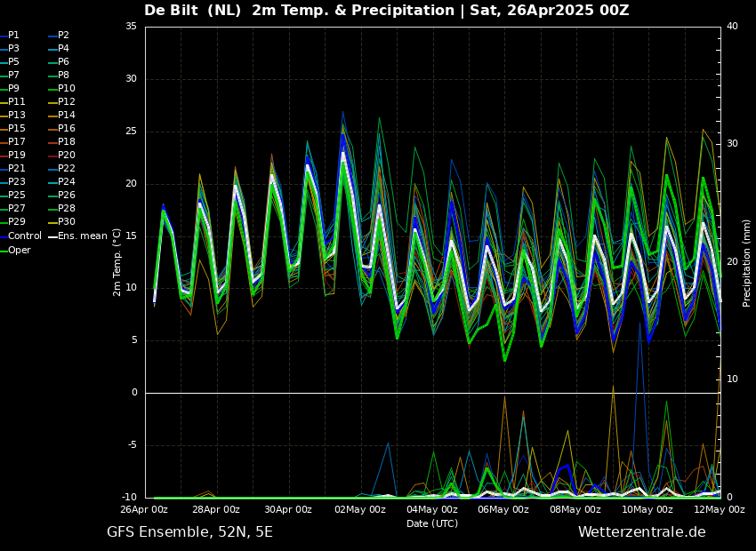The height and width of the screenshot is (551, 756).
Task: Click legend item P17
Action: pyautogui.click(x=12, y=141)
